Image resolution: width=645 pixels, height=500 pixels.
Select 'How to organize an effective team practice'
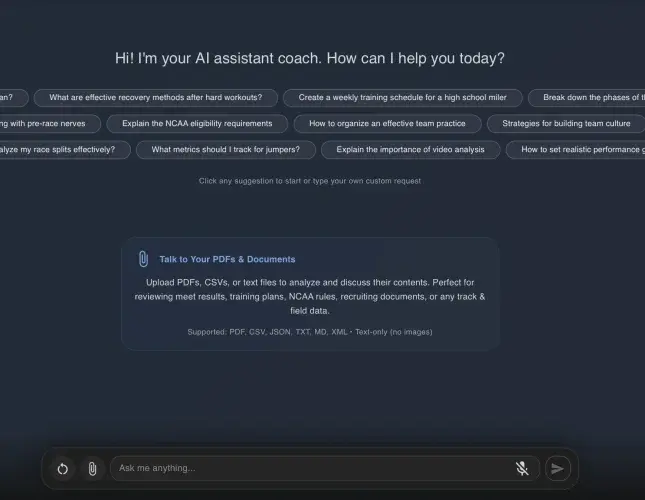pos(387,124)
